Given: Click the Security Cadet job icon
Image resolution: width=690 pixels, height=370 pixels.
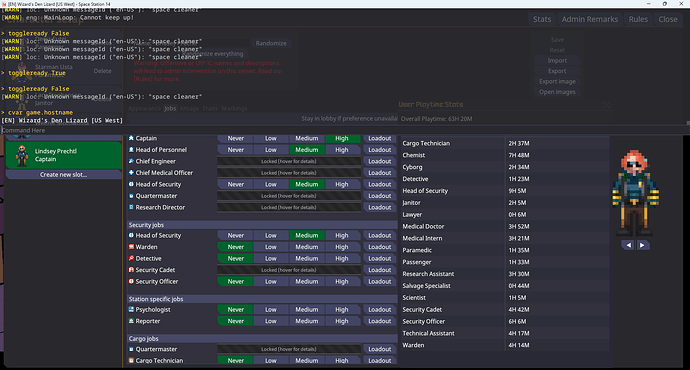Looking at the screenshot, I should point(131,270).
